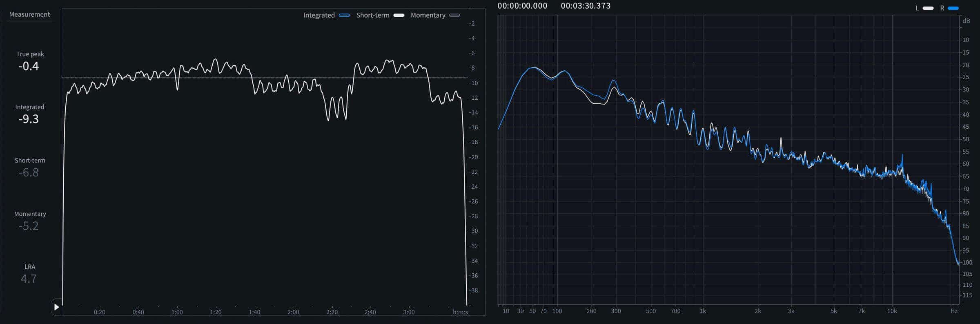The width and height of the screenshot is (980, 324).
Task: Click the Integrated value -9.3
Action: (29, 119)
